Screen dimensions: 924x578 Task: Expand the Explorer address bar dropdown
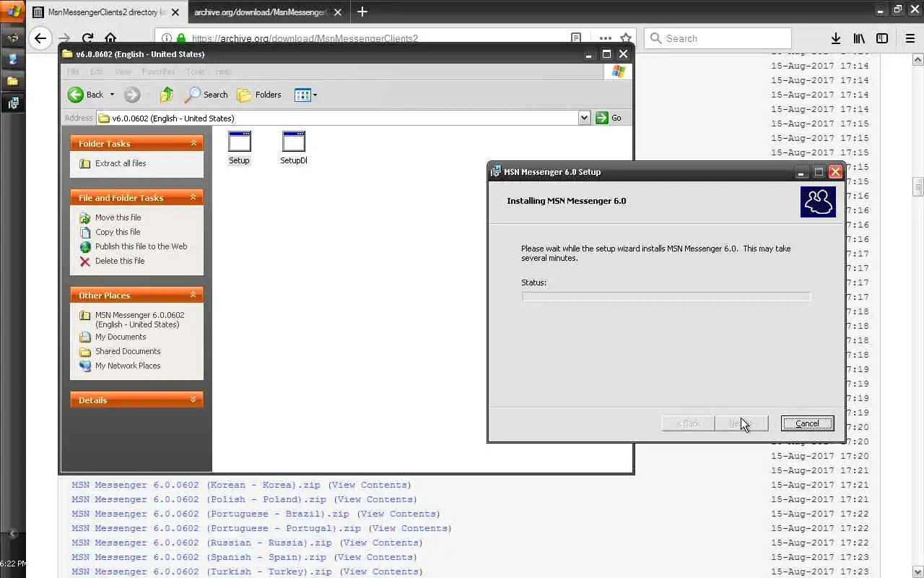pyautogui.click(x=584, y=118)
